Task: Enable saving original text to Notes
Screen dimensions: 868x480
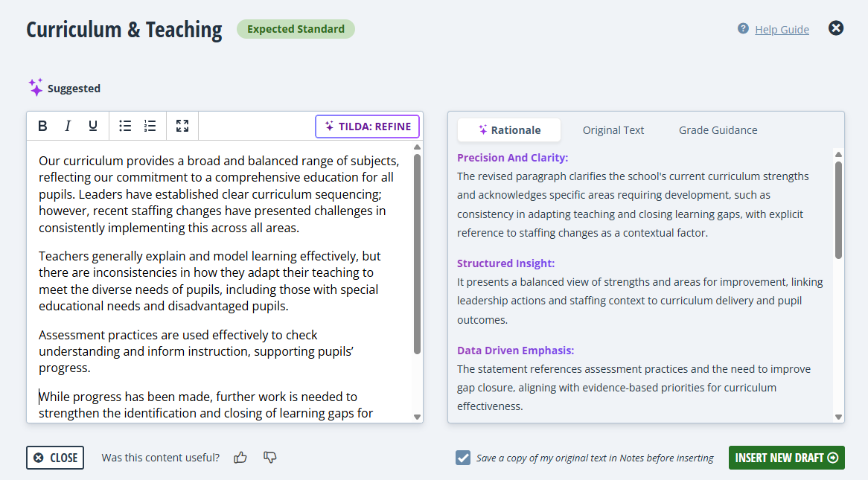Action: pos(465,458)
